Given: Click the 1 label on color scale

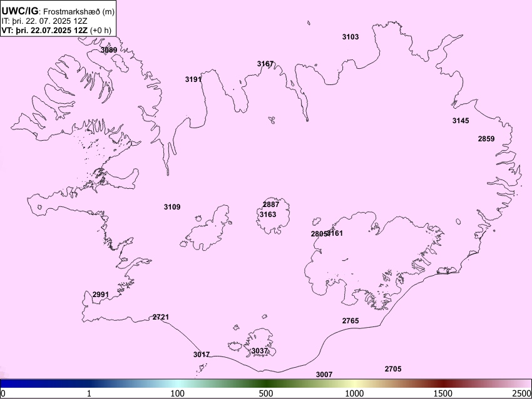Looking at the screenshot, I should (x=89, y=393).
